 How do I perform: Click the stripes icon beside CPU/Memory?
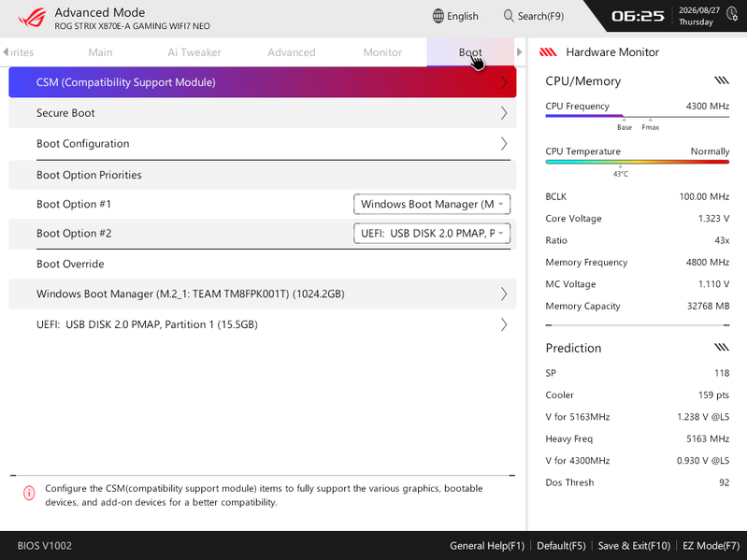pos(721,80)
